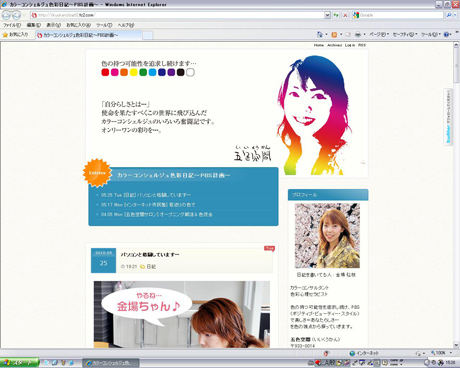Open the 表示 menu
This screenshot has width=460, height=368.
[x=53, y=25]
